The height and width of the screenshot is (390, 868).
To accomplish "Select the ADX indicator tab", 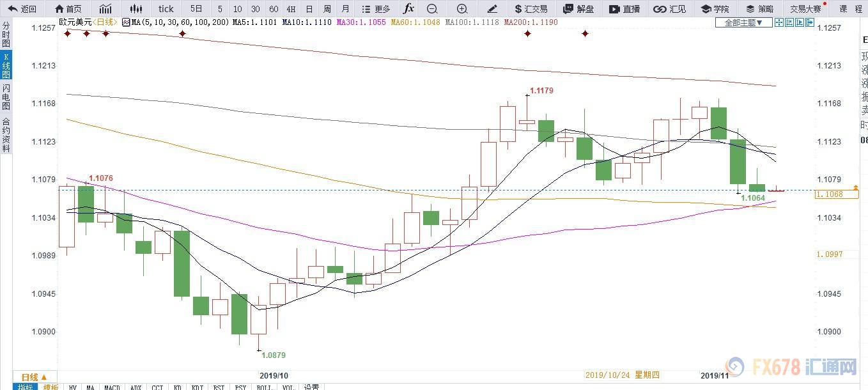I will pyautogui.click(x=135, y=387).
